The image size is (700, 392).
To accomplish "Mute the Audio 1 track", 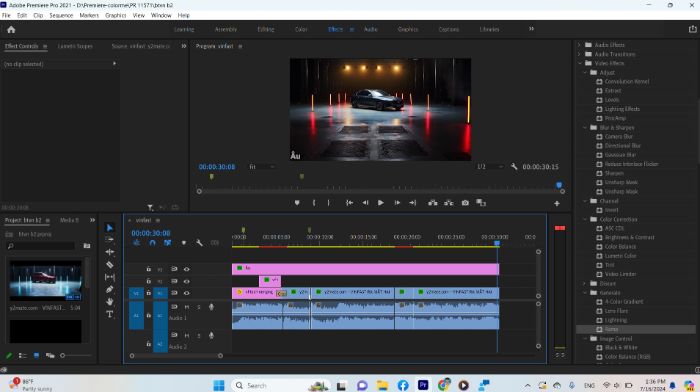I will (187, 307).
